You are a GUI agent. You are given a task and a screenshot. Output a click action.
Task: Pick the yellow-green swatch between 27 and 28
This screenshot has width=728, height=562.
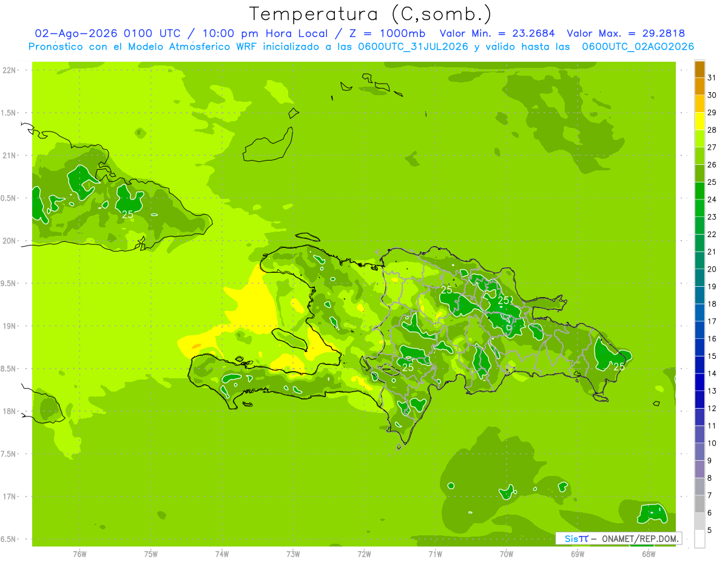click(x=699, y=138)
